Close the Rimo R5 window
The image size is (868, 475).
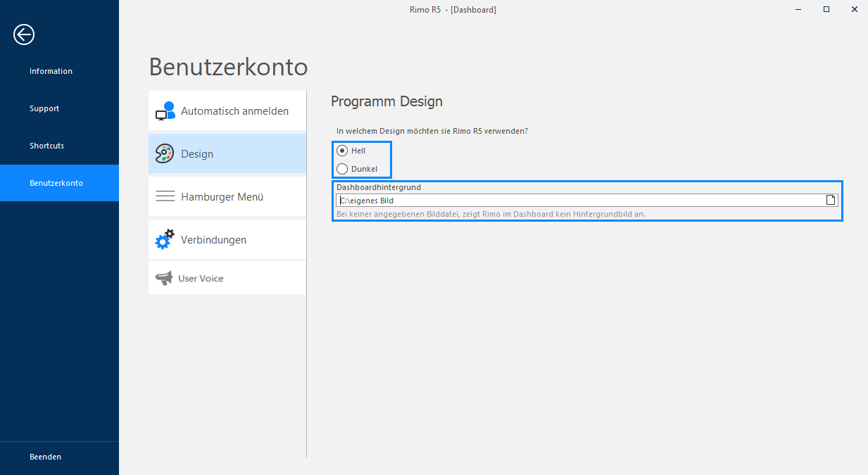[854, 9]
